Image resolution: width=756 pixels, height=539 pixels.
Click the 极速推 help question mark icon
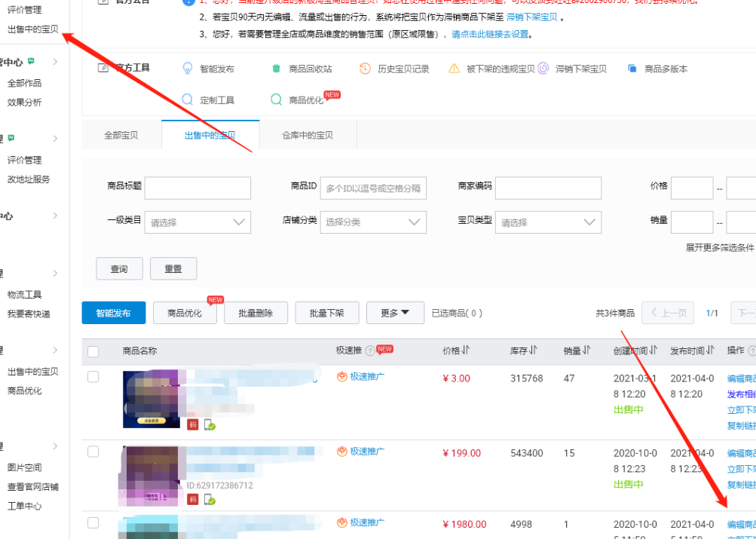(370, 351)
